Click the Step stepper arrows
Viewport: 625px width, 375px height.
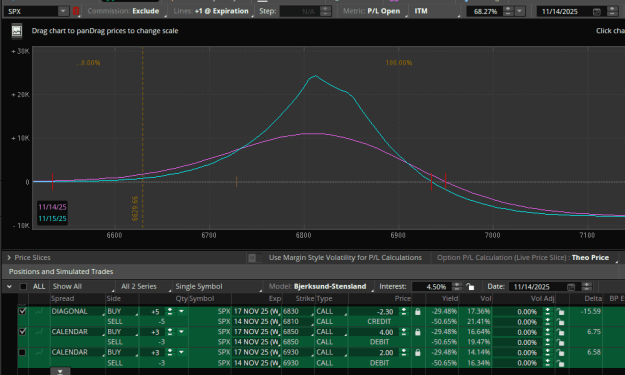(x=326, y=11)
